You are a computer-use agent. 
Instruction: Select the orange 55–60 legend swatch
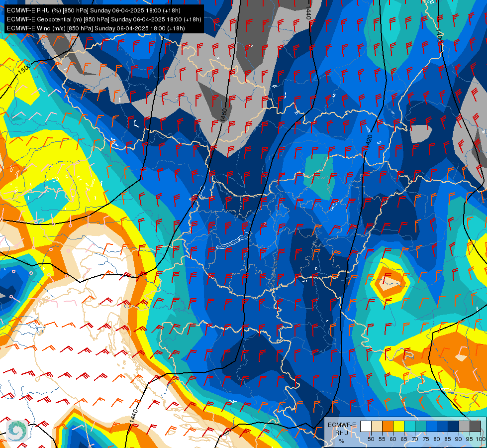tap(388, 426)
